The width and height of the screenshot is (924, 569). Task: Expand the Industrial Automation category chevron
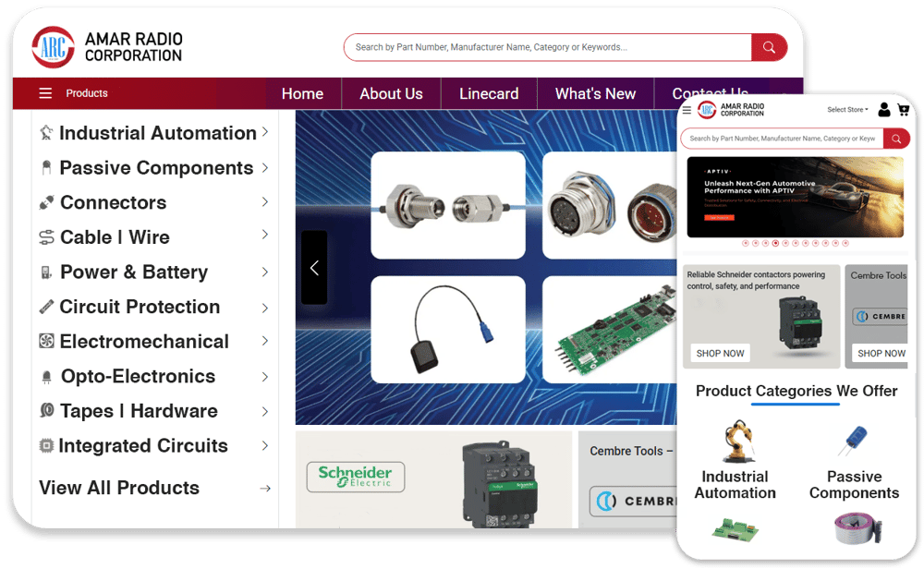[265, 133]
